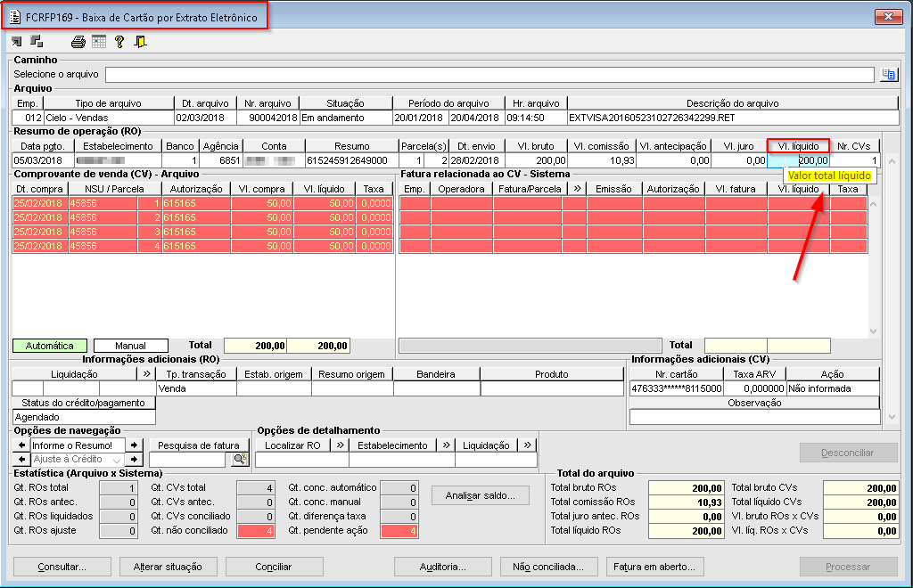Click the magnifier icon next to Pesquisa de fatura
The height and width of the screenshot is (588, 913).
[x=240, y=460]
